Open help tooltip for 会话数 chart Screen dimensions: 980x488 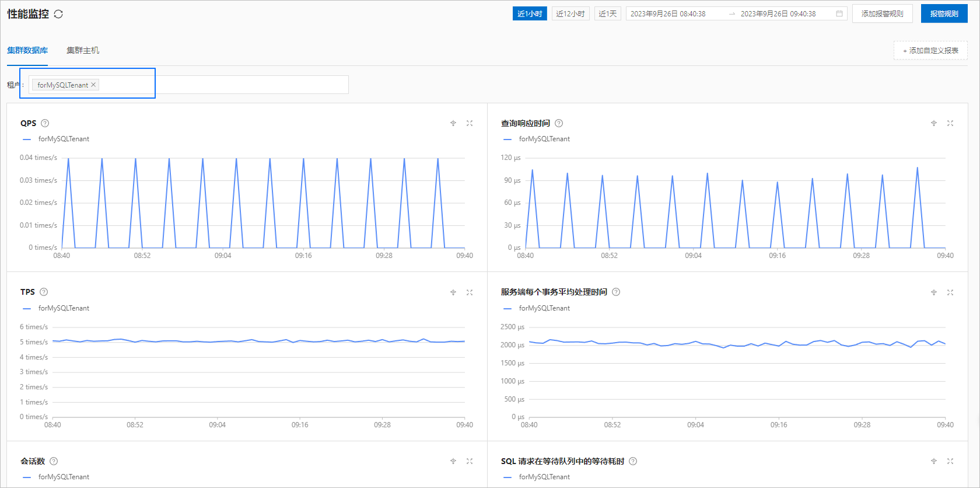pos(54,461)
